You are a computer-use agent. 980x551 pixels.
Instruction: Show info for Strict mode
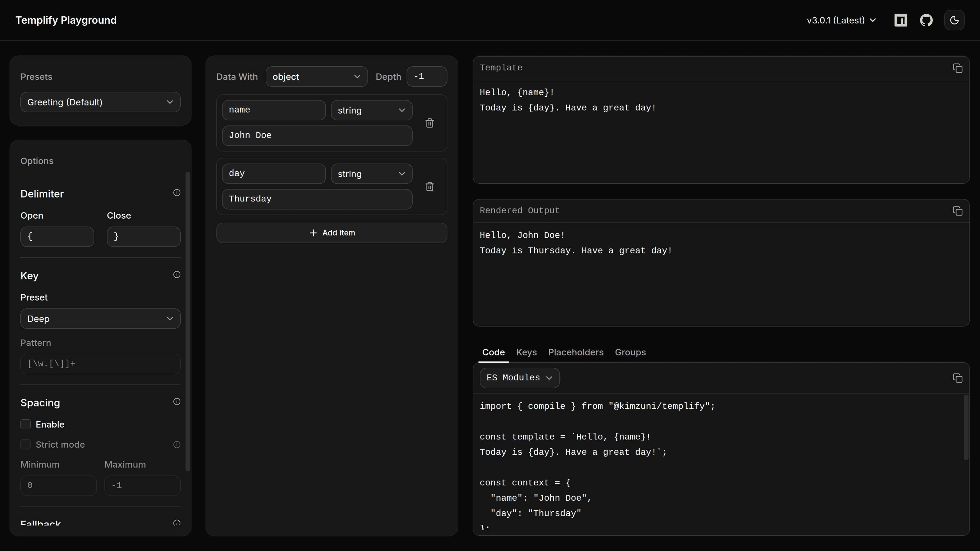click(x=177, y=445)
